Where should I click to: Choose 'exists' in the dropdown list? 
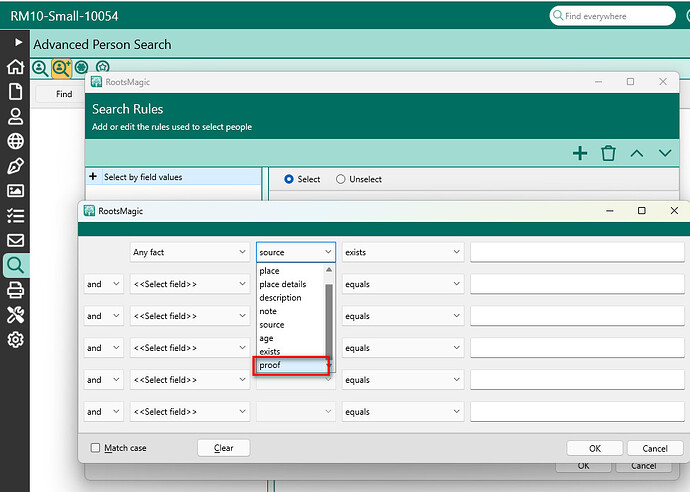[291, 352]
